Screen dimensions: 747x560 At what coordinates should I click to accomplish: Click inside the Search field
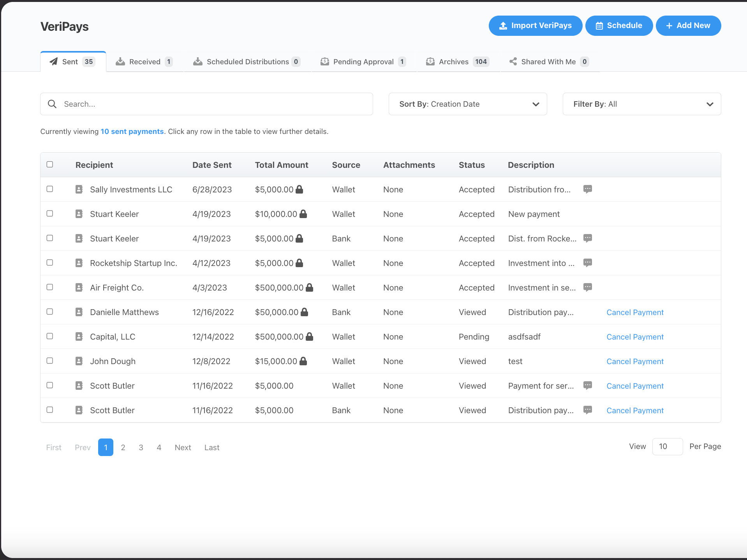156,104
